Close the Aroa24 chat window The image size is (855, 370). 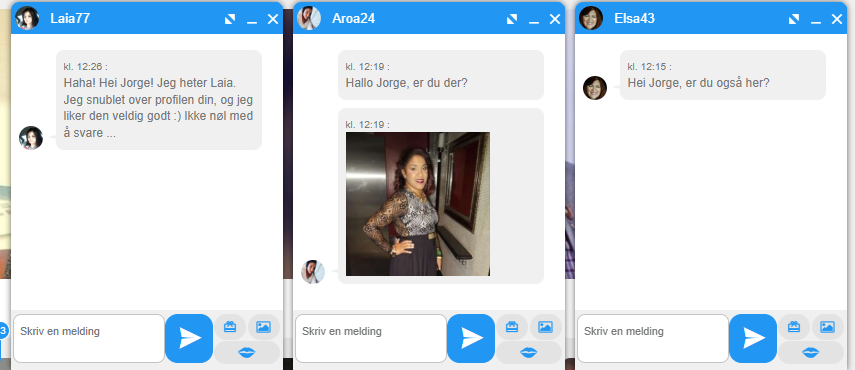point(555,19)
